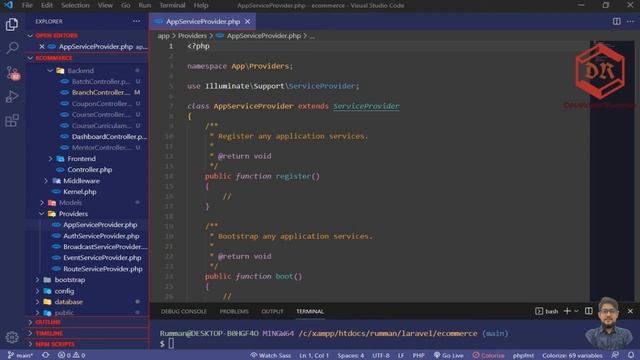640x360 pixels.
Task: Open EventServiceProvider.php file
Action: pyautogui.click(x=102, y=258)
